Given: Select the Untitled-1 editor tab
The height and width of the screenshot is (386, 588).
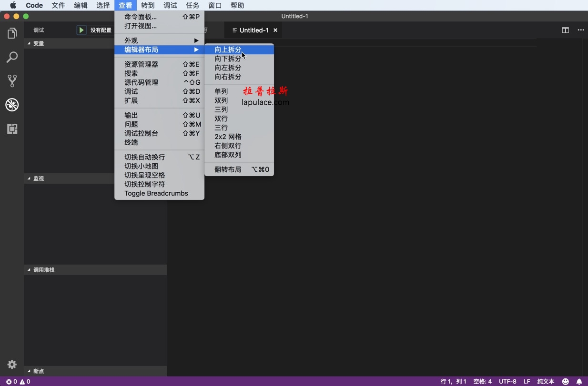Looking at the screenshot, I should (254, 30).
